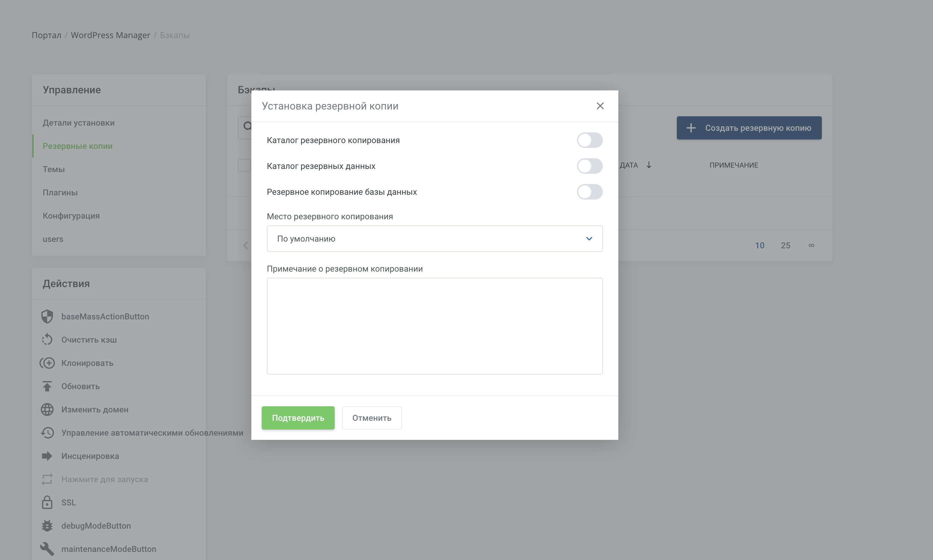
Task: Click the baseMassActionButton shield icon
Action: (47, 316)
